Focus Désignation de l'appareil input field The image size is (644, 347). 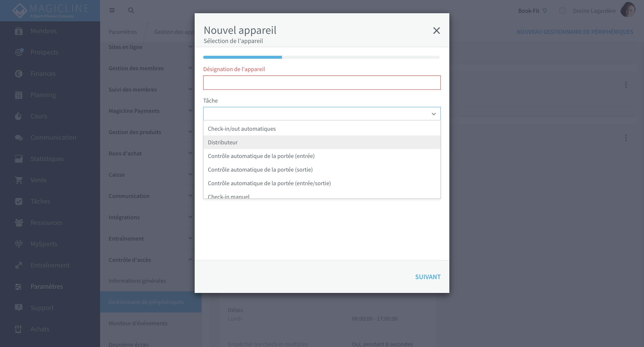coord(322,83)
